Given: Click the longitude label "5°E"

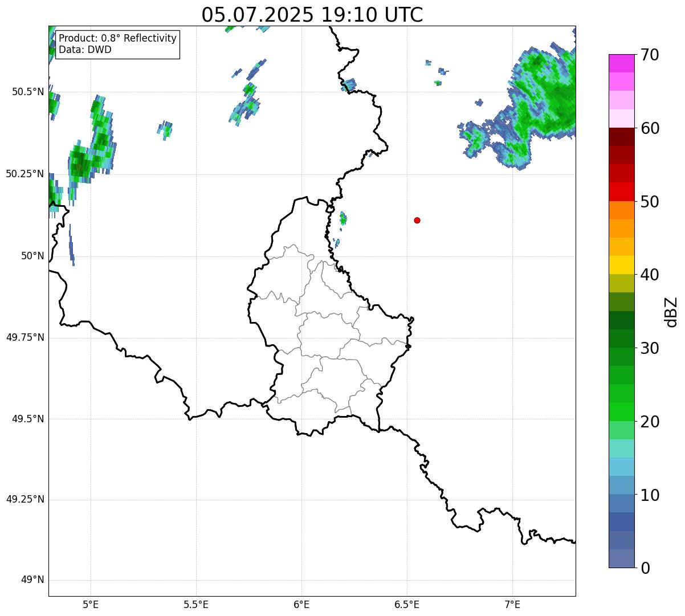Looking at the screenshot, I should (91, 604).
